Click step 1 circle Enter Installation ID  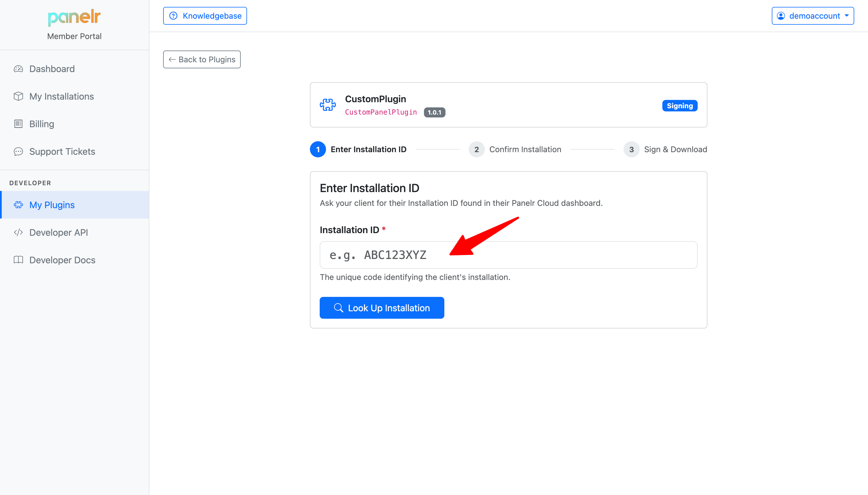click(318, 150)
